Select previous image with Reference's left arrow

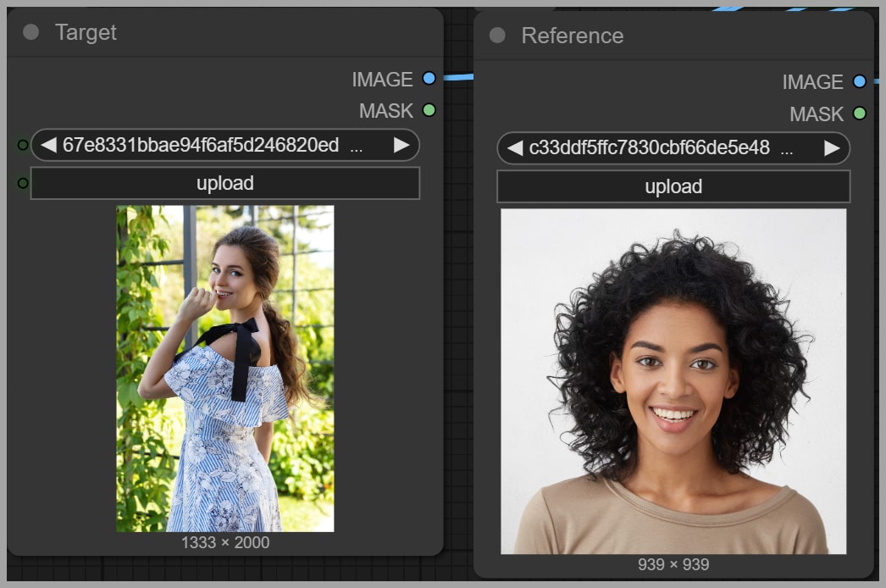coord(514,148)
